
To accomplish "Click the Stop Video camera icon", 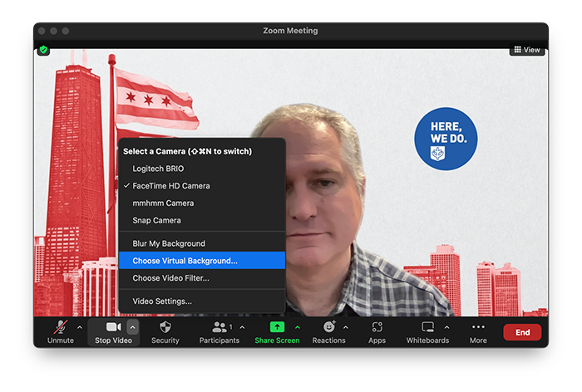I will (113, 327).
